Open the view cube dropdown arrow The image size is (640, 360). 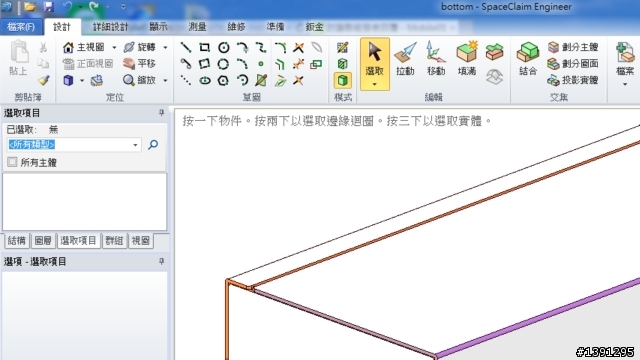[82, 80]
